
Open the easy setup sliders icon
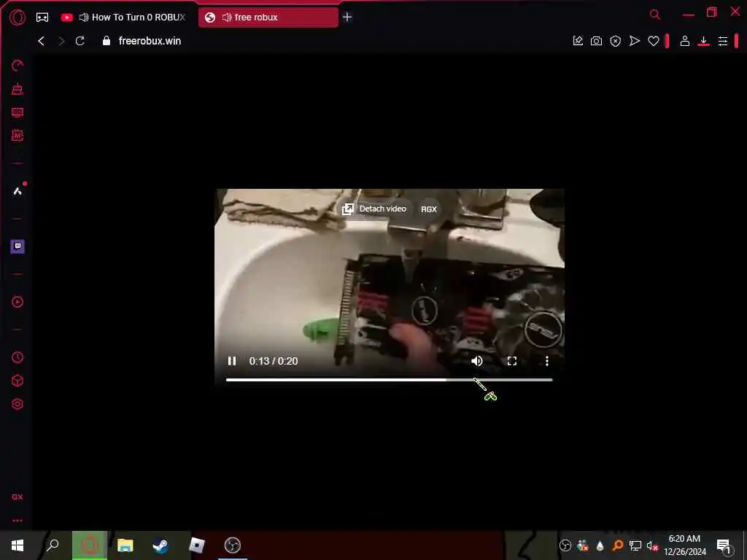pyautogui.click(x=723, y=42)
